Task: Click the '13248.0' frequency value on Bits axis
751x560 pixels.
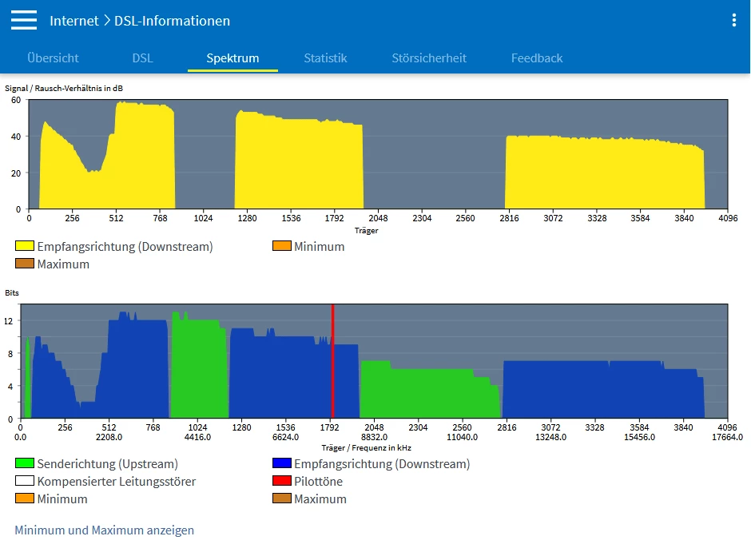Action: point(550,437)
